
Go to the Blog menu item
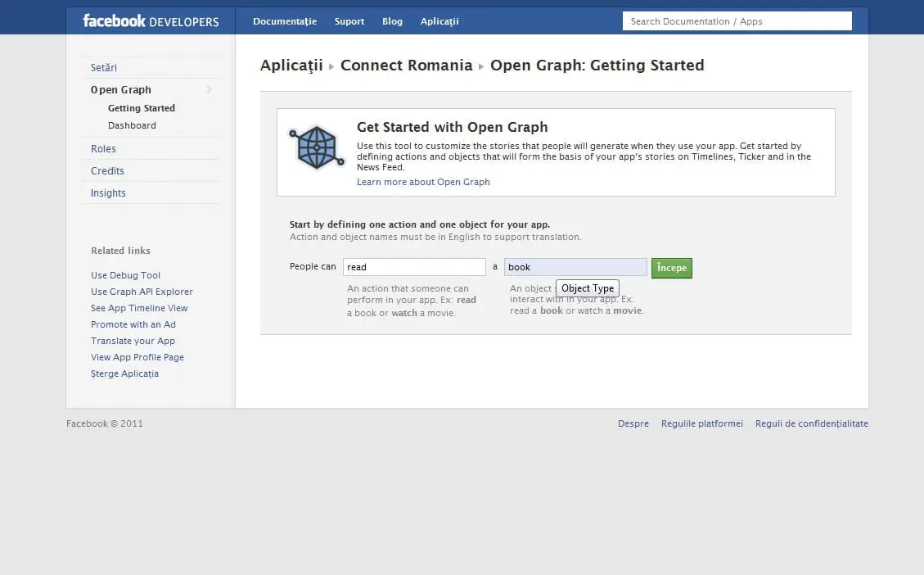pos(392,21)
